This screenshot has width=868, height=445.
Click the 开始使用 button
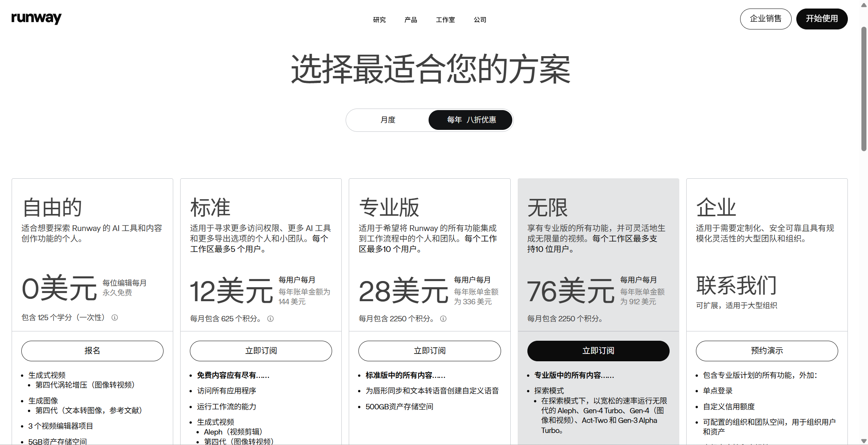(821, 19)
